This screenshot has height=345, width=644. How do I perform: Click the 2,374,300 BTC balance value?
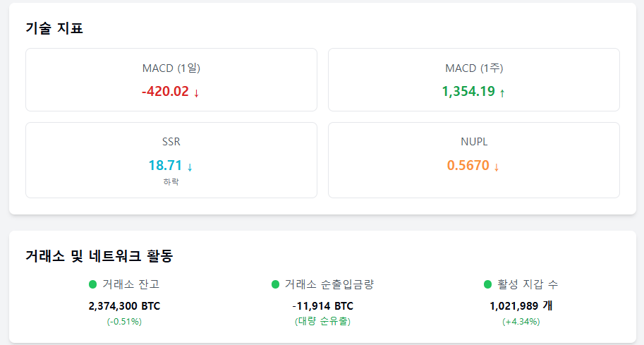click(124, 306)
